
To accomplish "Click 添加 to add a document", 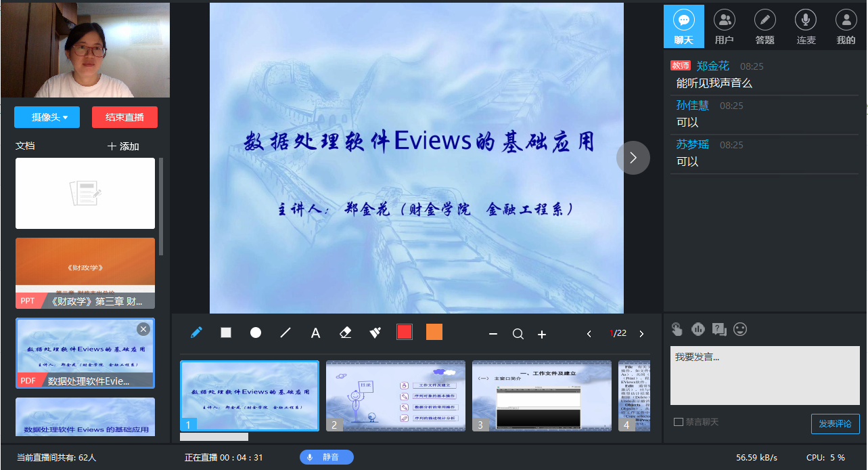I will 123,146.
